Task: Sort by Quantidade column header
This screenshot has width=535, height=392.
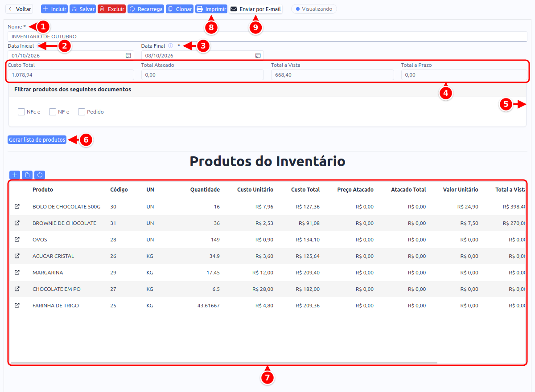Action: (x=205, y=190)
